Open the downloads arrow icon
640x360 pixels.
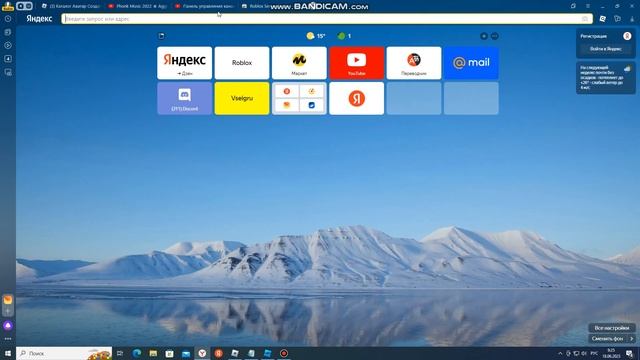[x=632, y=19]
